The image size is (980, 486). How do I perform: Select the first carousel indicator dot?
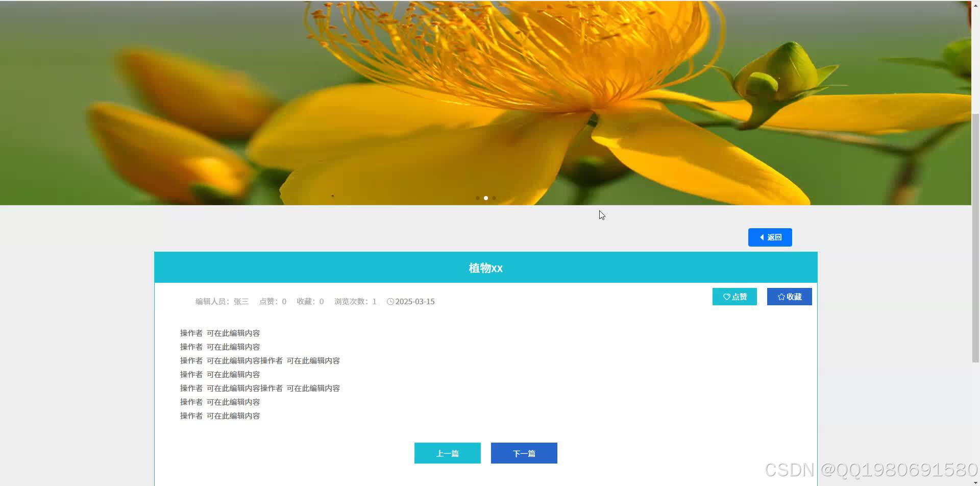pyautogui.click(x=478, y=198)
